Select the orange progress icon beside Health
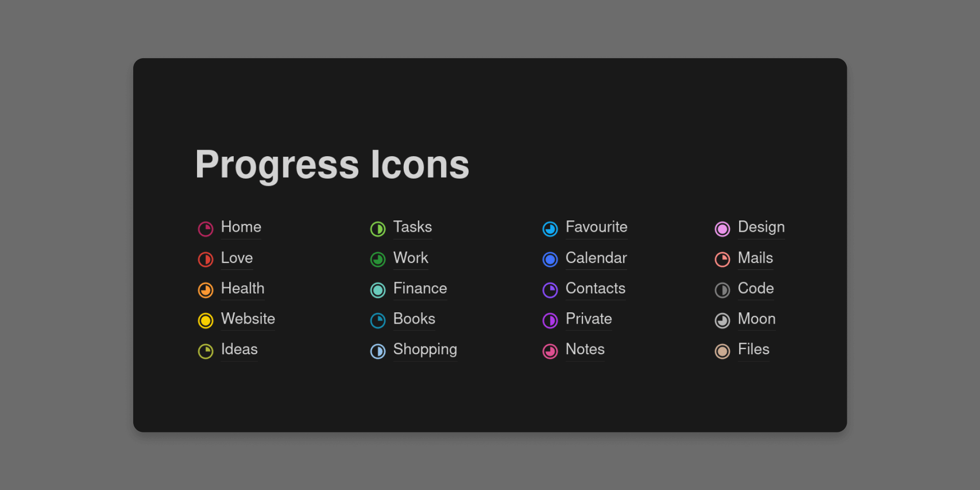Screen dimensions: 980x490 (x=206, y=290)
